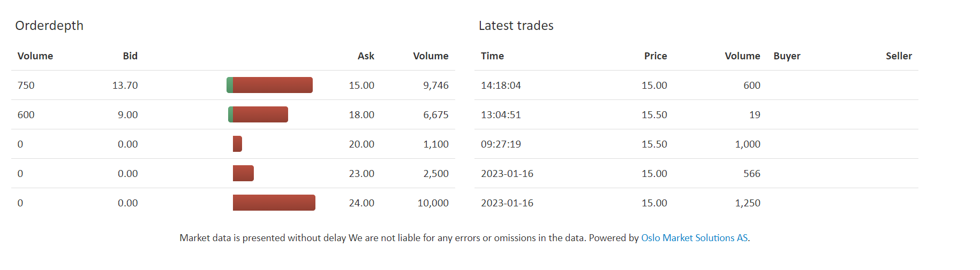The width and height of the screenshot is (980, 270).
Task: Click the Orderdepth heading
Action: click(x=49, y=26)
